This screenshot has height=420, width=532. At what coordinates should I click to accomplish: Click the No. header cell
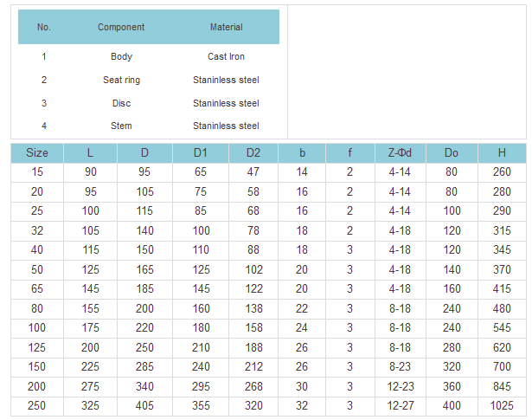coord(44,27)
